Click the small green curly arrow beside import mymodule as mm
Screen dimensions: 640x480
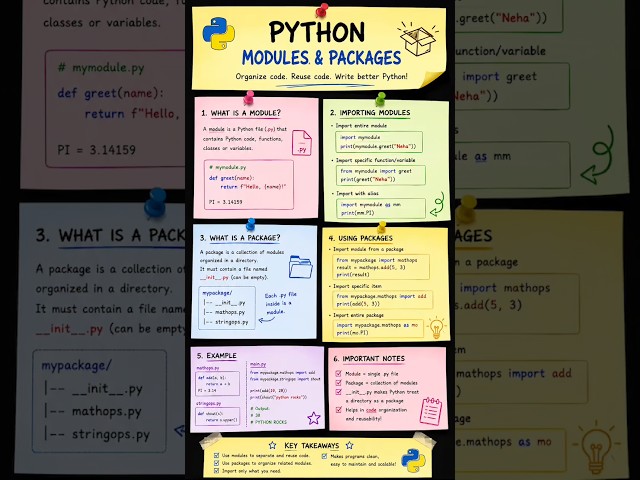click(x=437, y=204)
